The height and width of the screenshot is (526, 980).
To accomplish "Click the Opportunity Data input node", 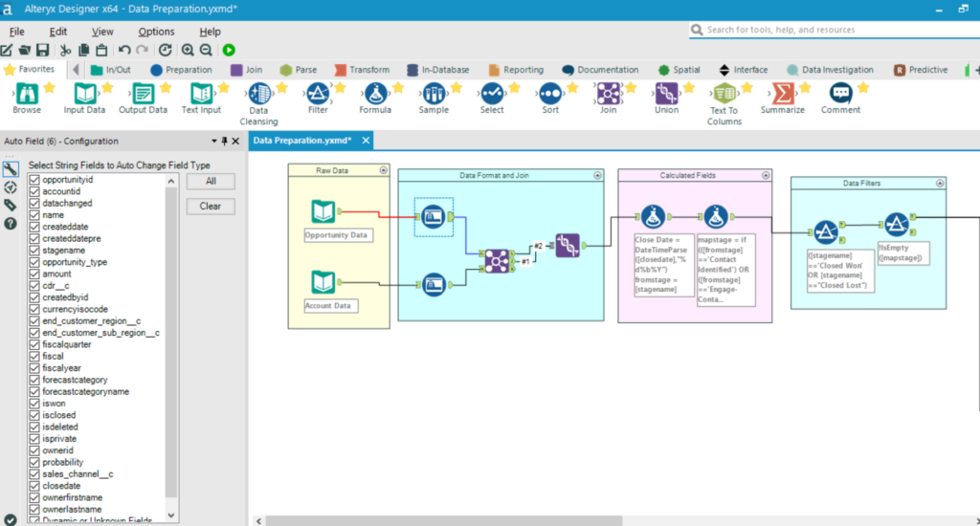I will click(x=324, y=212).
